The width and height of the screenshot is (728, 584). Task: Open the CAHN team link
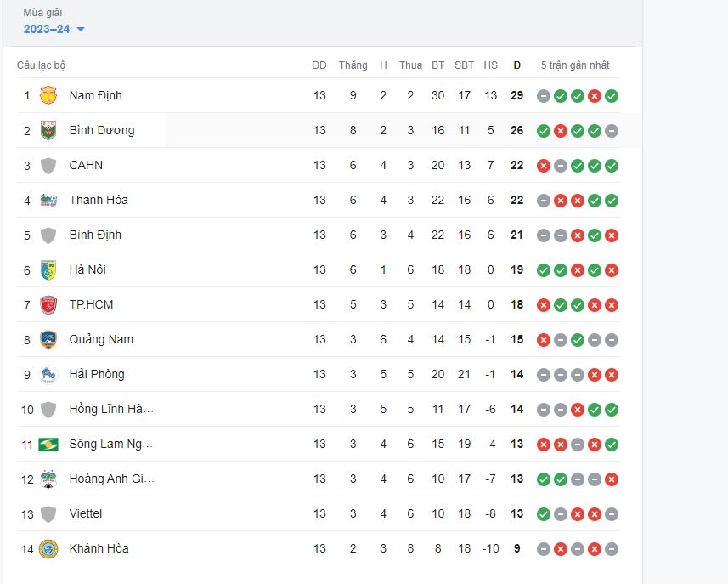pos(86,165)
